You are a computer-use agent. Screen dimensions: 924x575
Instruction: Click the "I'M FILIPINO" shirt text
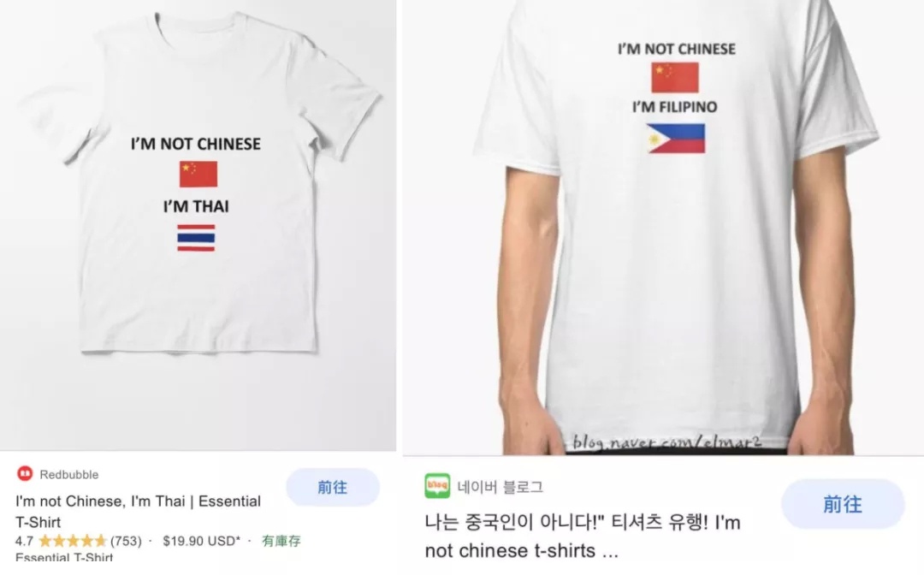[x=675, y=107]
